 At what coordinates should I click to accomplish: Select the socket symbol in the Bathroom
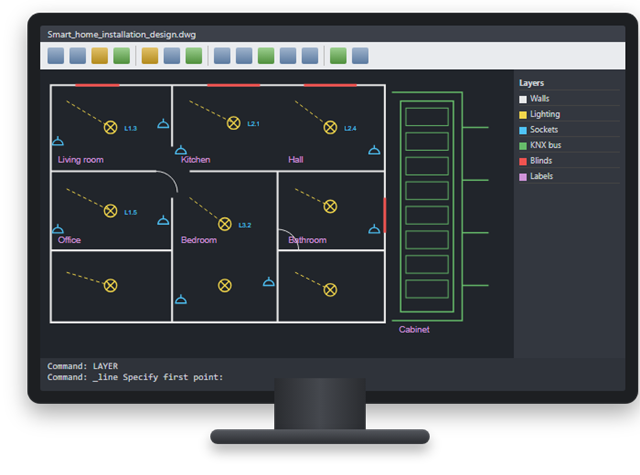pyautogui.click(x=374, y=229)
